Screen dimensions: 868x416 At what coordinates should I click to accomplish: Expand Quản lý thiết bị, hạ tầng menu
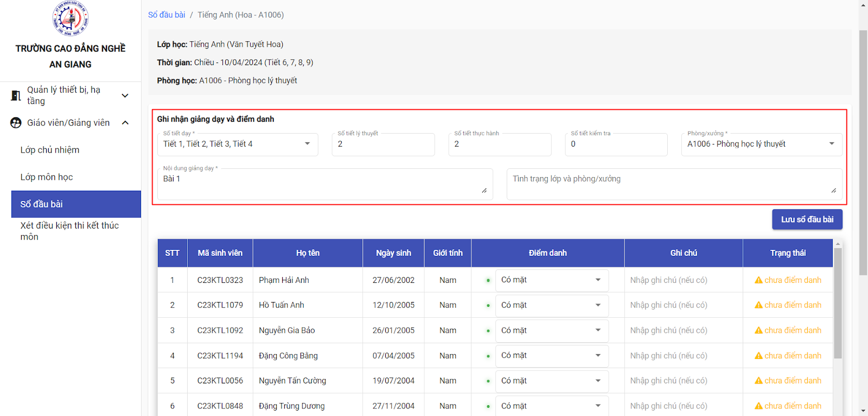[125, 96]
